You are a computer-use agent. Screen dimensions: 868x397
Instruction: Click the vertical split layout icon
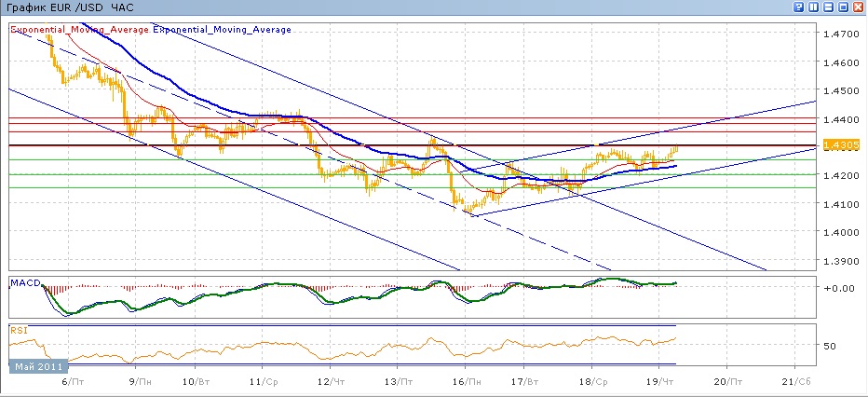(x=813, y=7)
